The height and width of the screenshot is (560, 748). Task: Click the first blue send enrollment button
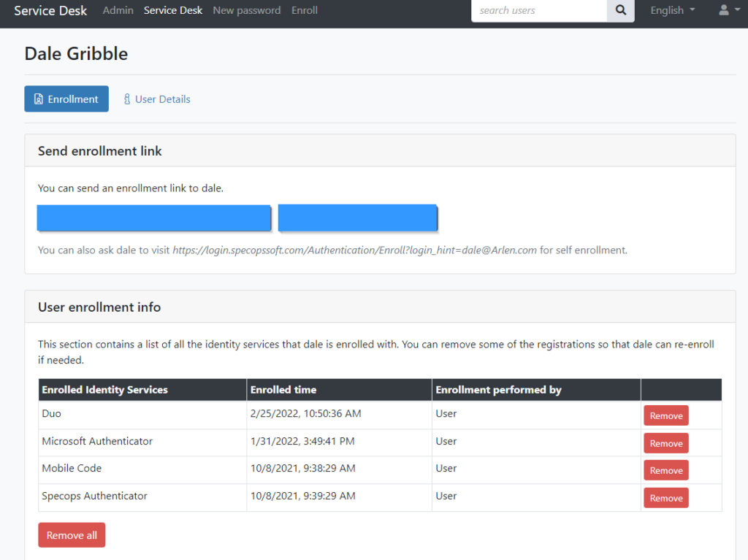click(x=153, y=218)
